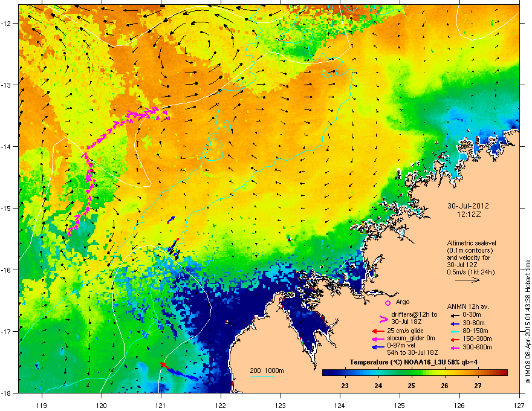The width and height of the screenshot is (532, 411).
Task: Click the '0-97m vel' legend label
Action: tap(401, 345)
